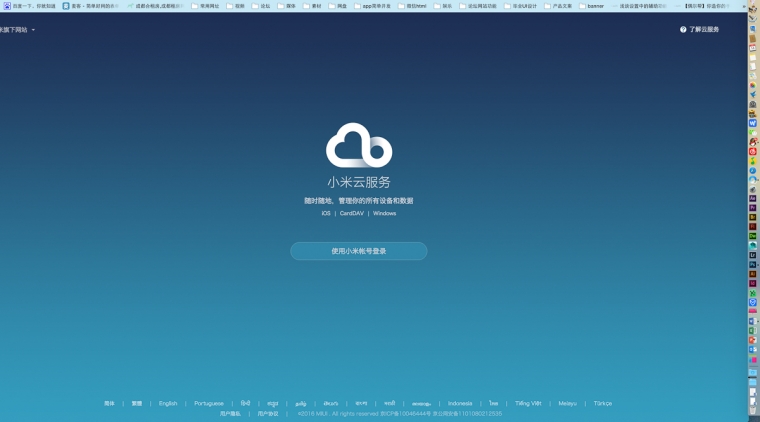Launch After Effects (Ae) from the dock
This screenshot has width=760, height=422.
753,198
